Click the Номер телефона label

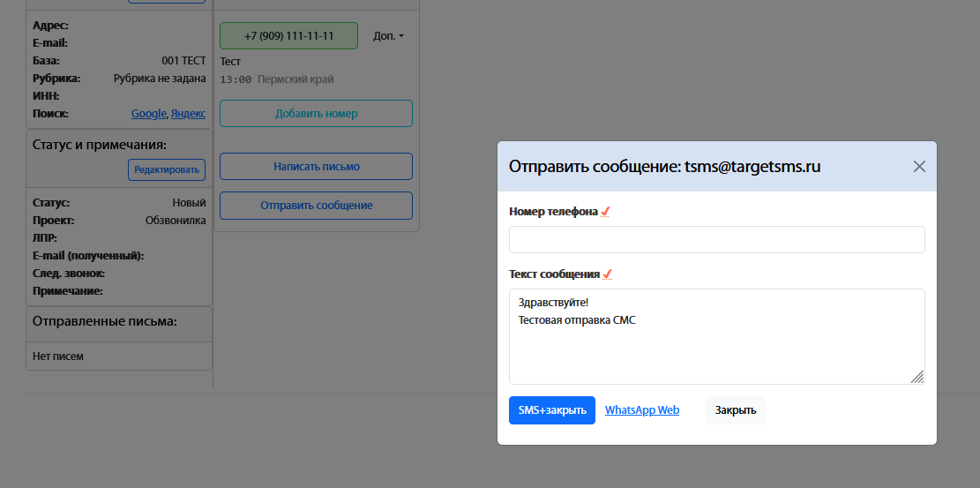pos(554,212)
